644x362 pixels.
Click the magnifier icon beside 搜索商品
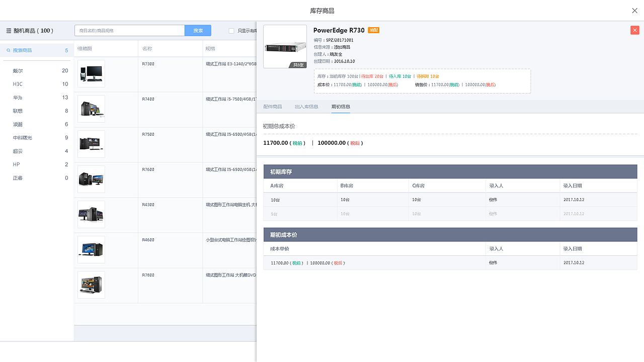[9, 50]
